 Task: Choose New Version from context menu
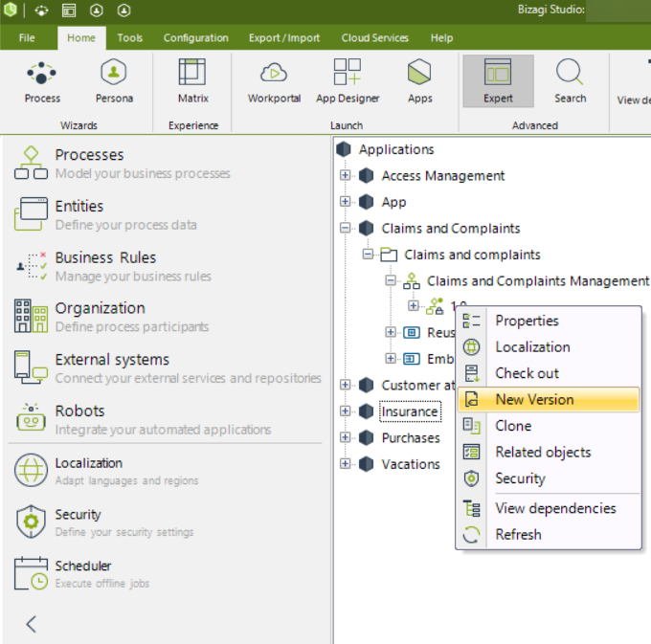pos(534,400)
